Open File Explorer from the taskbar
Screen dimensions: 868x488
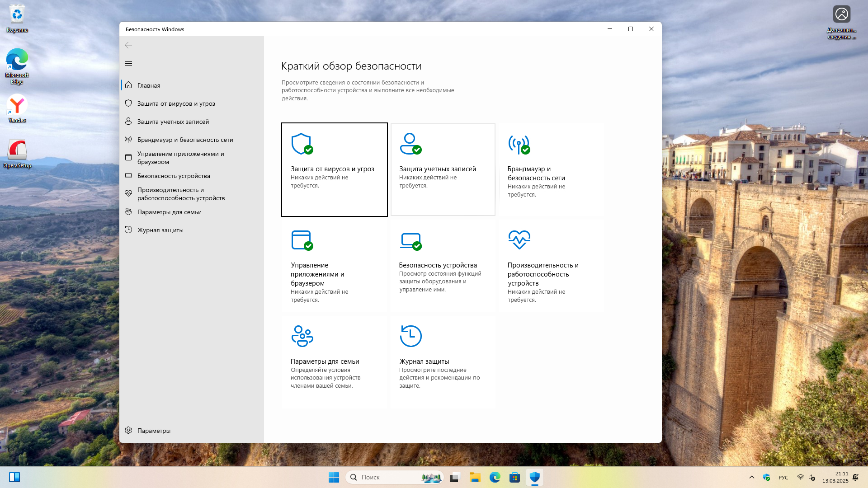click(x=475, y=477)
